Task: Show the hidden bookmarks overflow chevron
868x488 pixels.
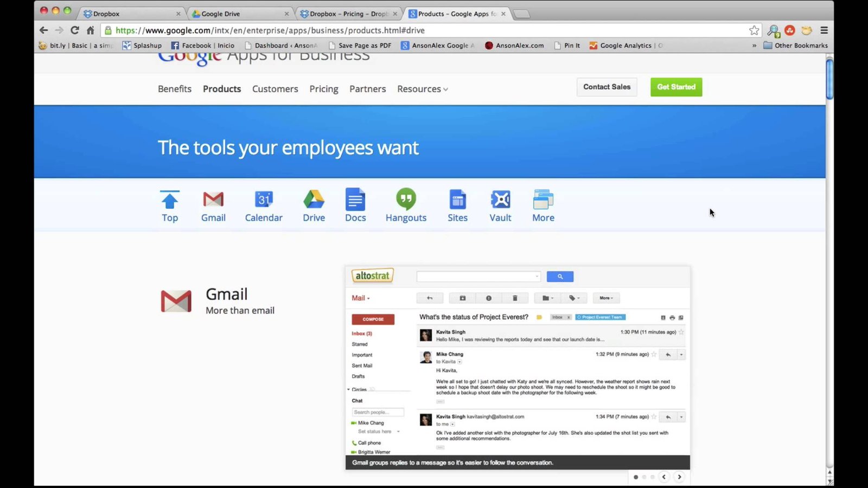Action: coord(754,46)
